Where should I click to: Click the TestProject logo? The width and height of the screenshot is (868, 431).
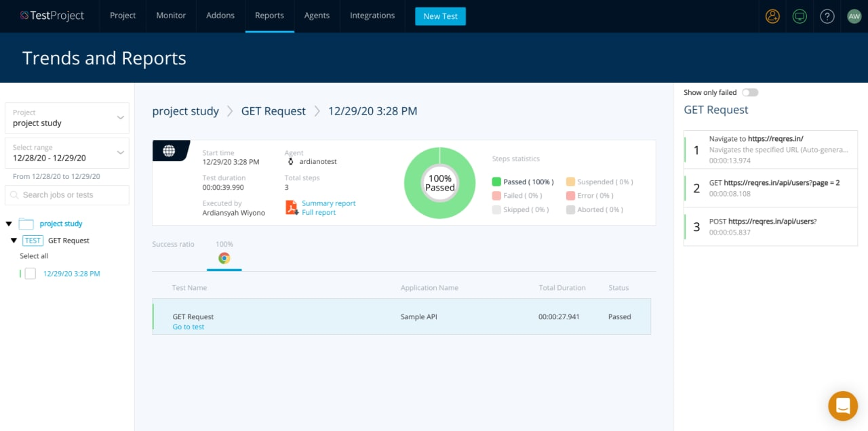[x=52, y=15]
